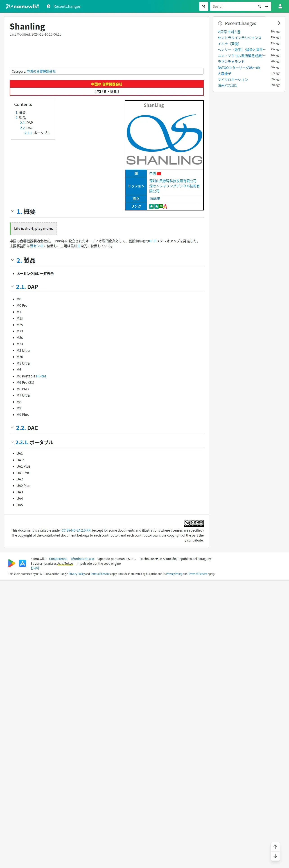This screenshot has width=289, height=868.
Task: Open 深圳山灵数码科技发展有限公司 link
Action: coord(173,181)
